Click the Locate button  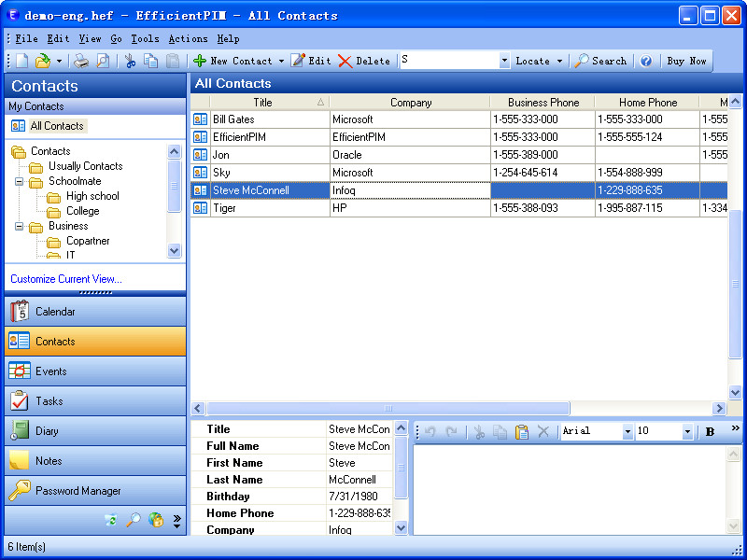pos(532,61)
